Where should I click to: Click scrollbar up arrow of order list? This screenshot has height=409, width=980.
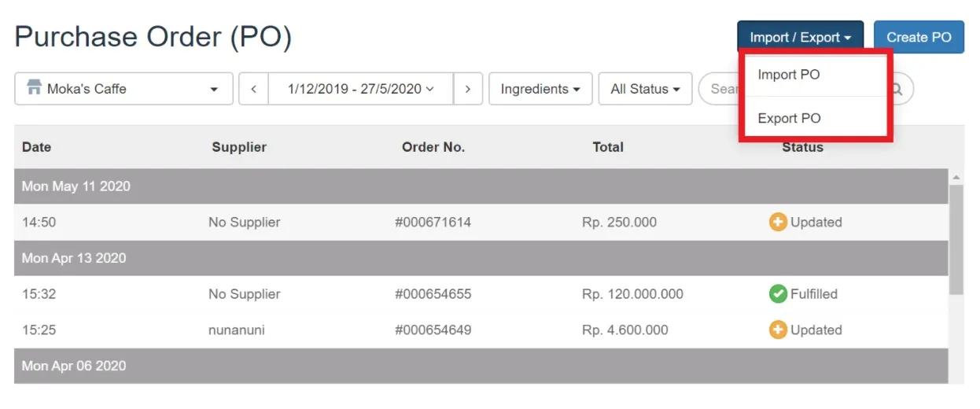click(956, 177)
